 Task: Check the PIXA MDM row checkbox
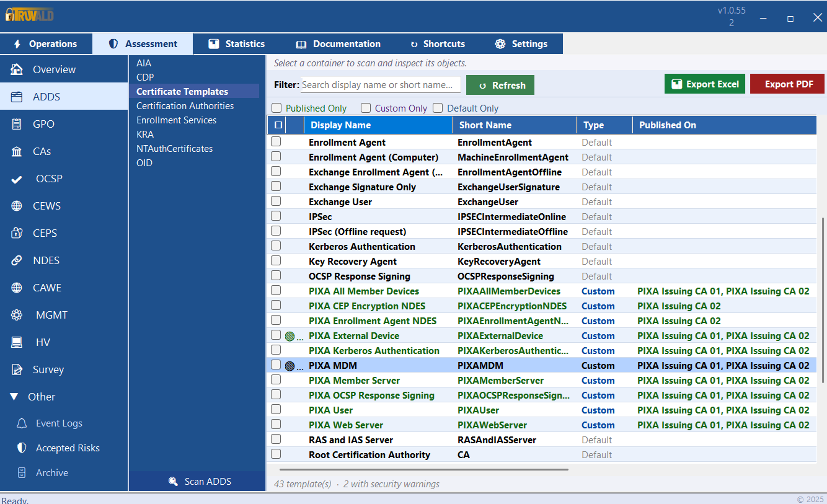pyautogui.click(x=276, y=365)
